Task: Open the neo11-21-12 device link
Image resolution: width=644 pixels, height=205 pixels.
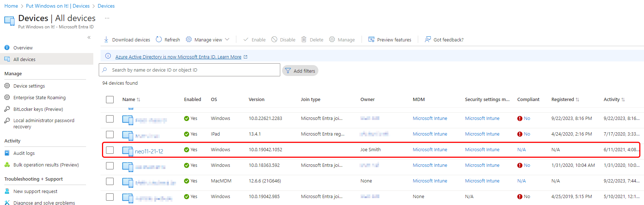Action: point(149,151)
